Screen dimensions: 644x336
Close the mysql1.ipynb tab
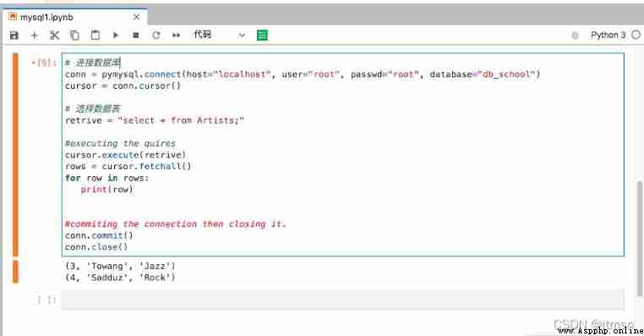(136, 17)
